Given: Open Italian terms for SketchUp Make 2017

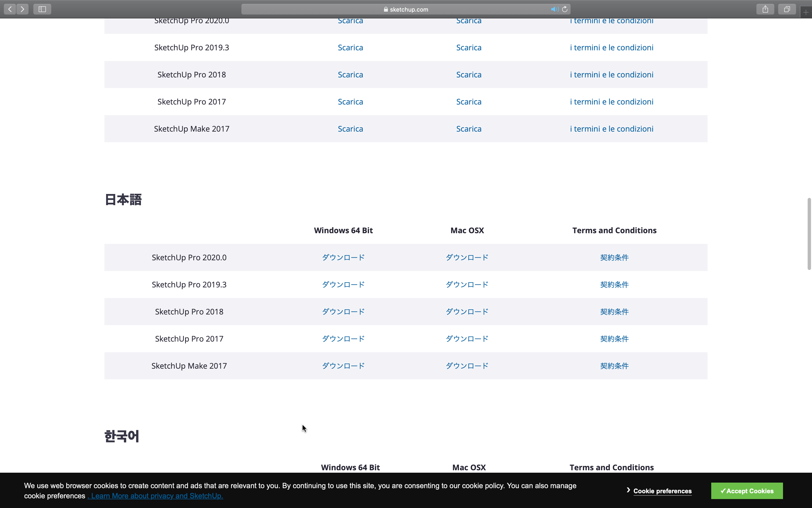Looking at the screenshot, I should 612,129.
